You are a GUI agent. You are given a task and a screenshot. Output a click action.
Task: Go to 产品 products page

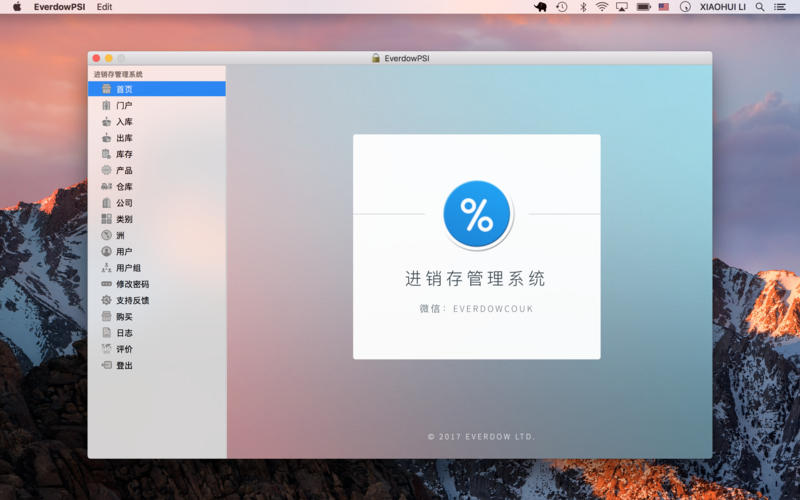[x=123, y=171]
